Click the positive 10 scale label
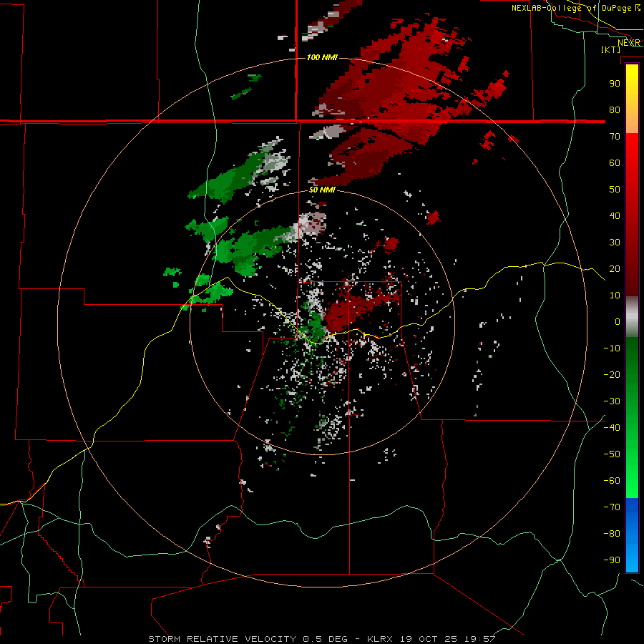Screen dimensions: 644x644 tap(615, 296)
